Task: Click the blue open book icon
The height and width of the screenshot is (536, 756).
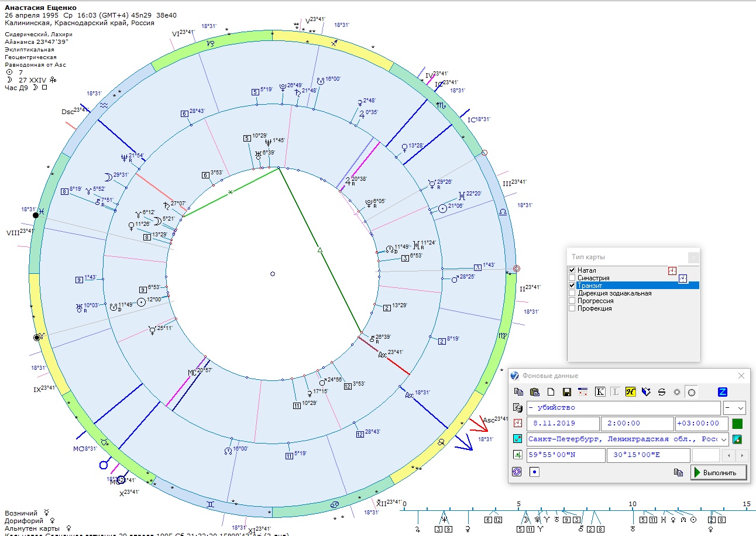Action: (646, 392)
